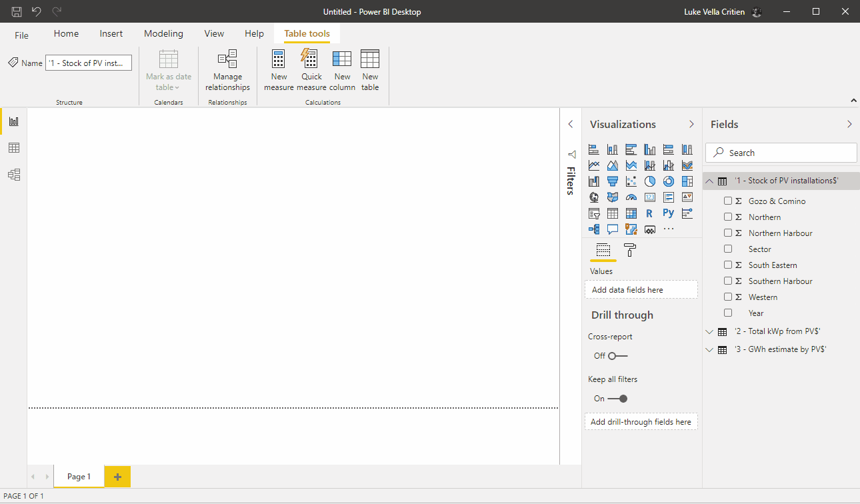Open the File menu
This screenshot has width=860, height=504.
(x=22, y=35)
